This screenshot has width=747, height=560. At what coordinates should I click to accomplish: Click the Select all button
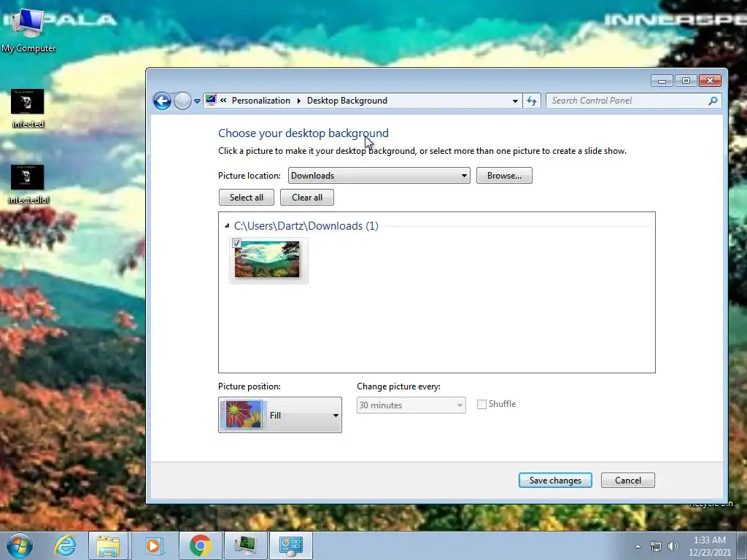pyautogui.click(x=247, y=197)
